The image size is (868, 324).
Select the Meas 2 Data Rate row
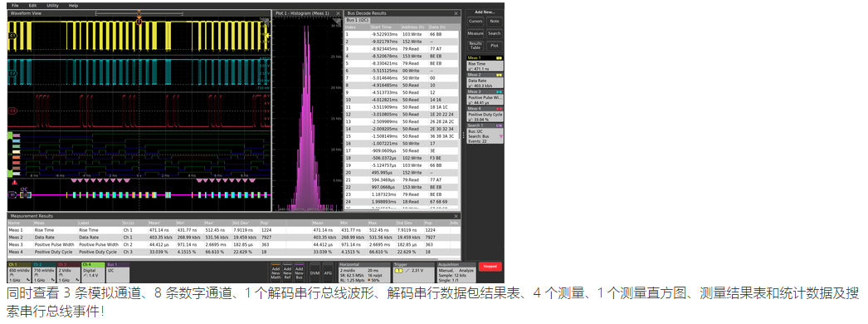[x=233, y=237]
